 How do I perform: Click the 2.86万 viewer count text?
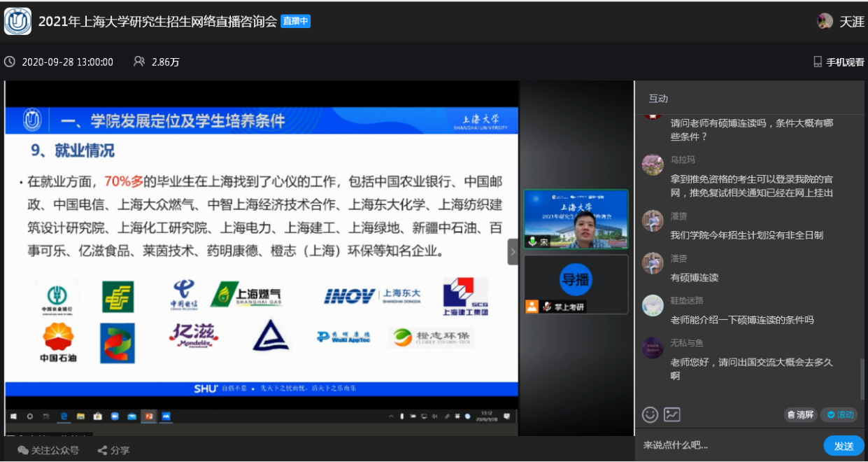click(166, 62)
